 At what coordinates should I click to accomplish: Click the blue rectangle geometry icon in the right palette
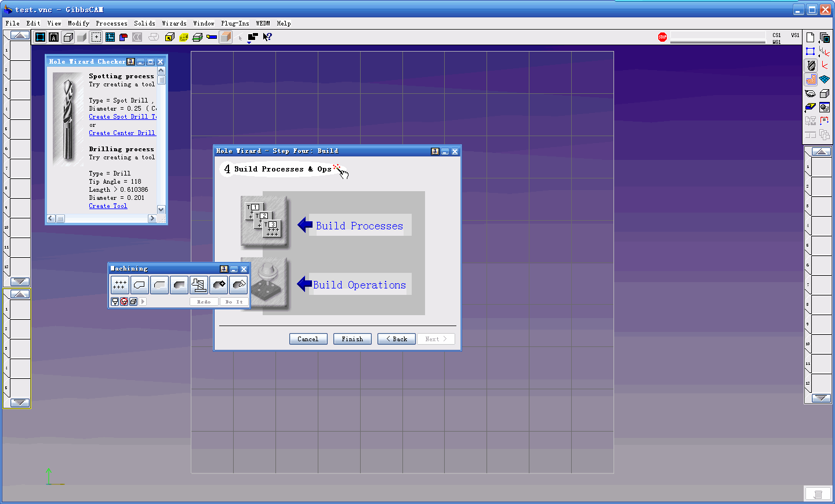pyautogui.click(x=811, y=52)
